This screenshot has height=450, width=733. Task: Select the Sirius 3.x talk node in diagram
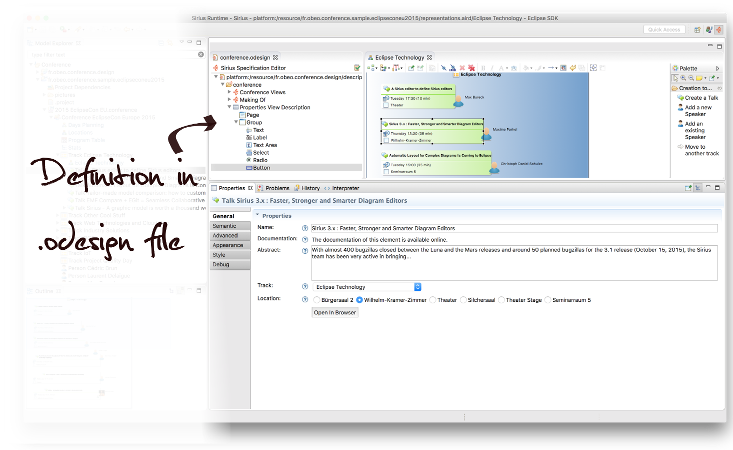(432, 131)
